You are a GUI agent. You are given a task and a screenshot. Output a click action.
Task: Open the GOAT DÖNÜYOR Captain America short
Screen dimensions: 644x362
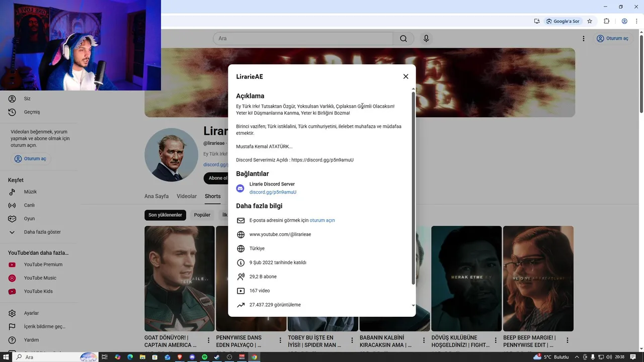(180, 279)
